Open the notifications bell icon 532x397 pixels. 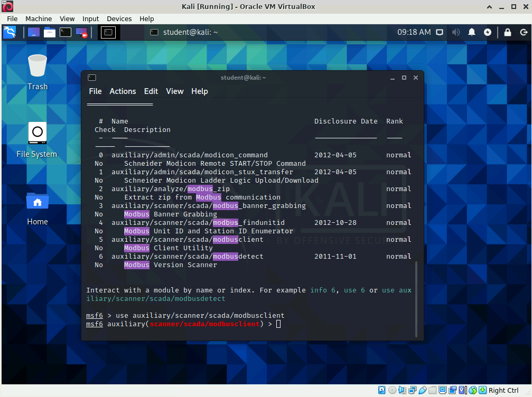(472, 33)
